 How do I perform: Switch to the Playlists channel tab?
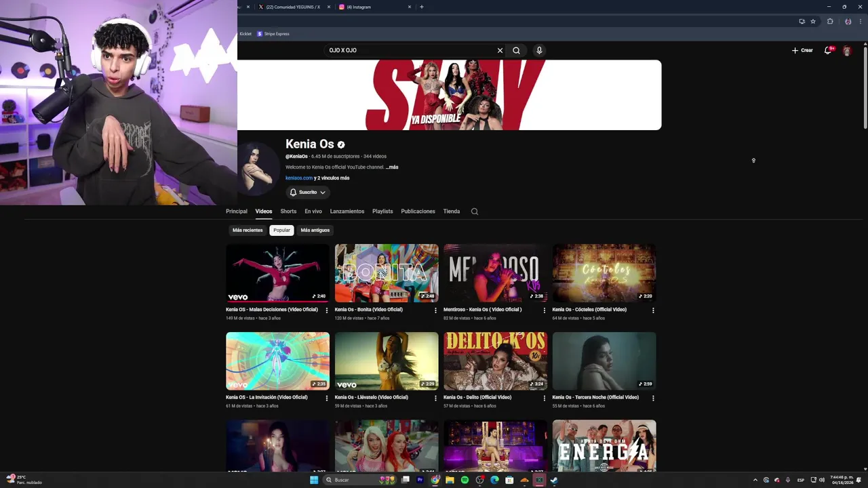click(382, 211)
